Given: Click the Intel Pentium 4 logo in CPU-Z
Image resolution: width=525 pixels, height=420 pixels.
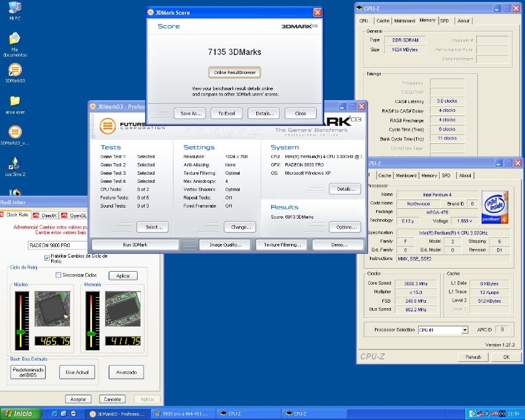Looking at the screenshot, I should (495, 207).
